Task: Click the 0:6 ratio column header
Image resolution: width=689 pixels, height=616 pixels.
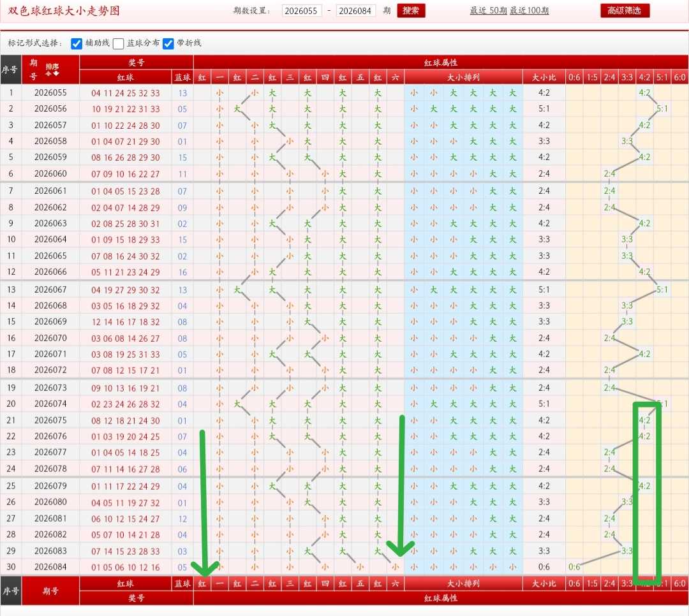Action: pyautogui.click(x=574, y=77)
